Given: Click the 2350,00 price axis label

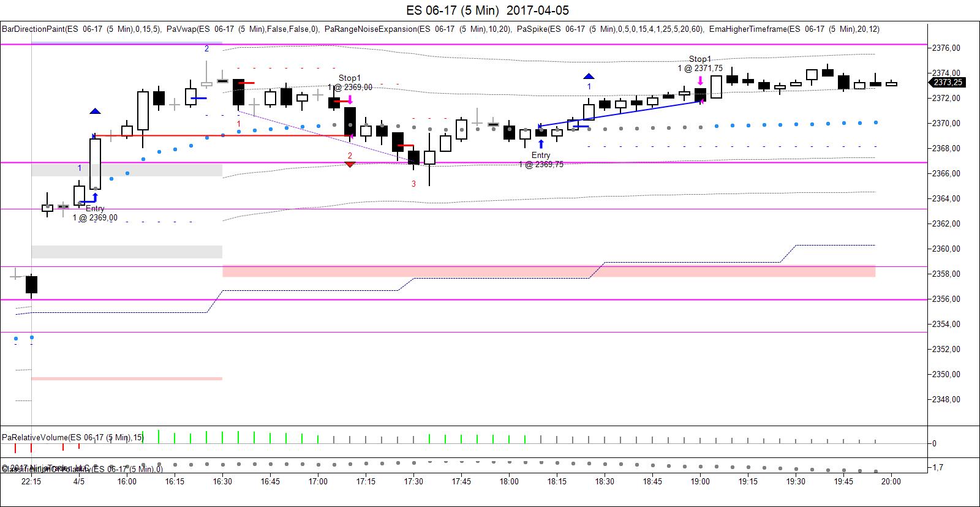Looking at the screenshot, I should point(948,374).
